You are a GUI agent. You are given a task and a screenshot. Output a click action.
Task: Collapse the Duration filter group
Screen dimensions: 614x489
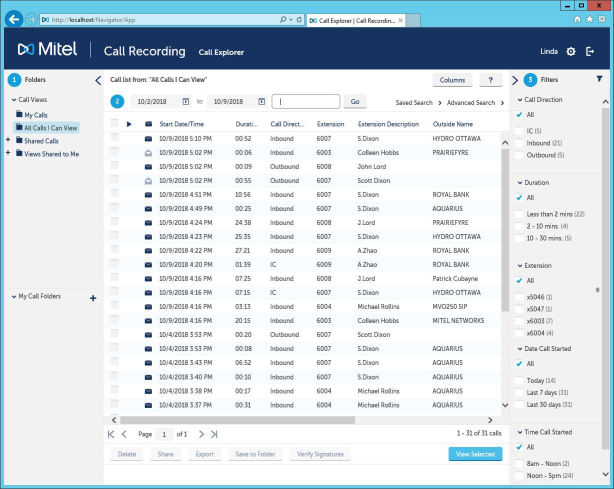tap(520, 183)
